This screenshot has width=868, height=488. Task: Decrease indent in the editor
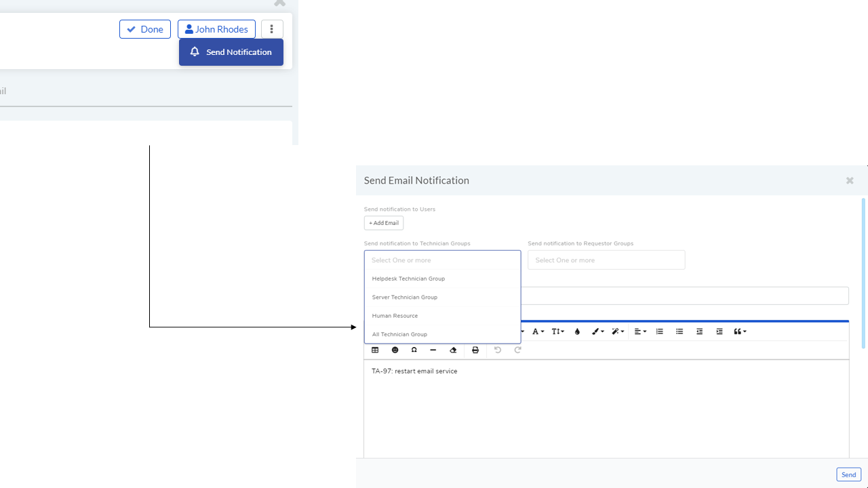click(699, 331)
